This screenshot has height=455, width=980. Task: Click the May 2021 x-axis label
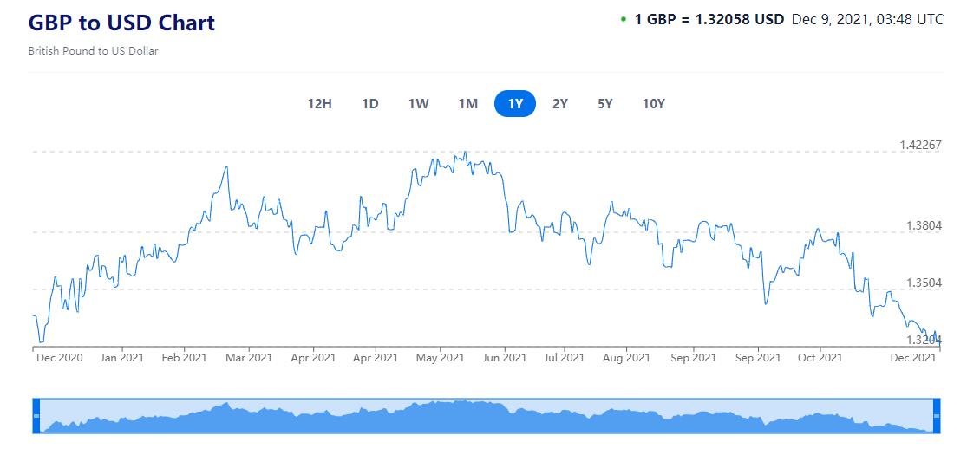click(440, 357)
